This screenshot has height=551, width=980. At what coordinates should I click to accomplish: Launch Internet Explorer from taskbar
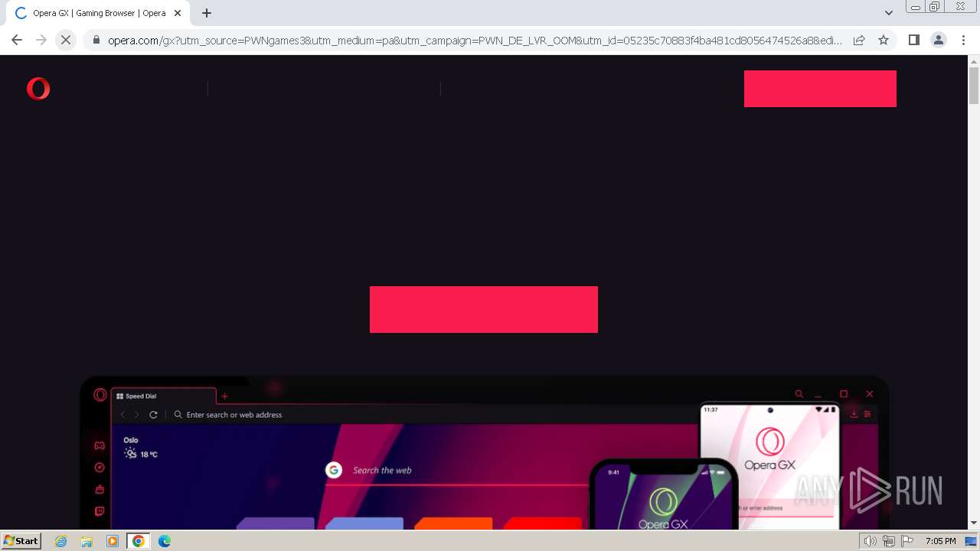[61, 541]
